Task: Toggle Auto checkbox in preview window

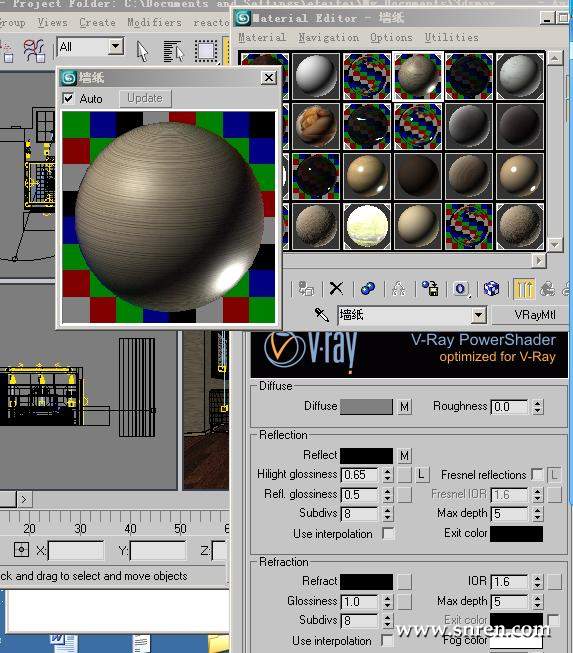Action: 67,98
